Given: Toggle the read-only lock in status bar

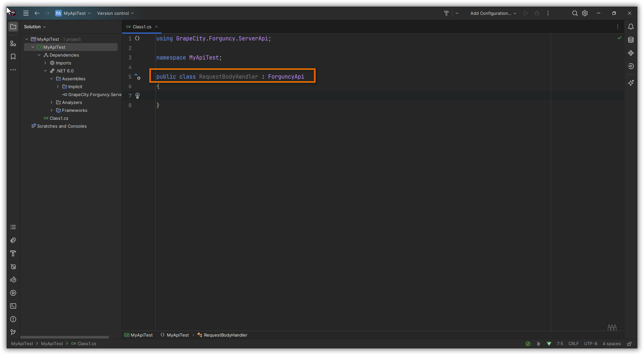Looking at the screenshot, I should tap(629, 344).
